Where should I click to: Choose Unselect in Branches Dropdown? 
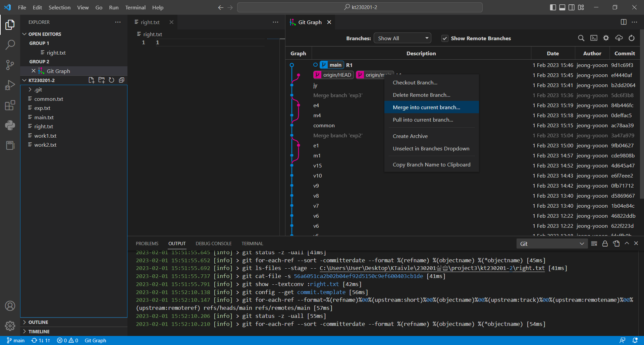pos(431,148)
